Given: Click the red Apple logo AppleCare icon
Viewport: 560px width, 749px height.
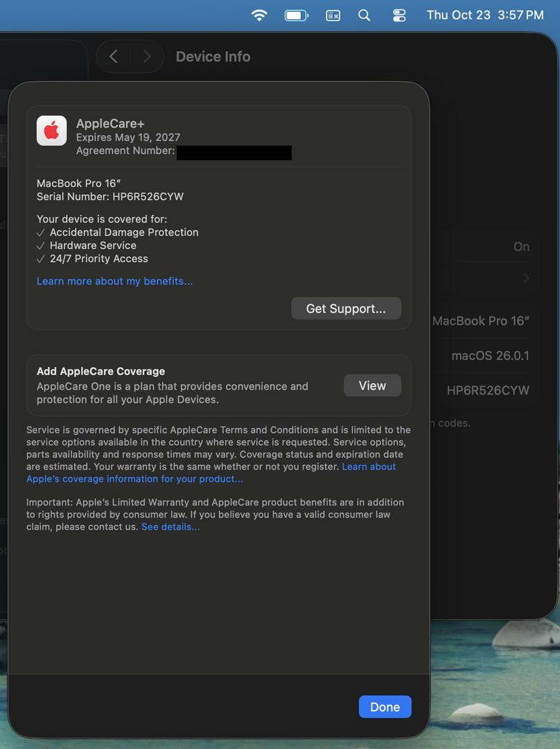Looking at the screenshot, I should (51, 130).
